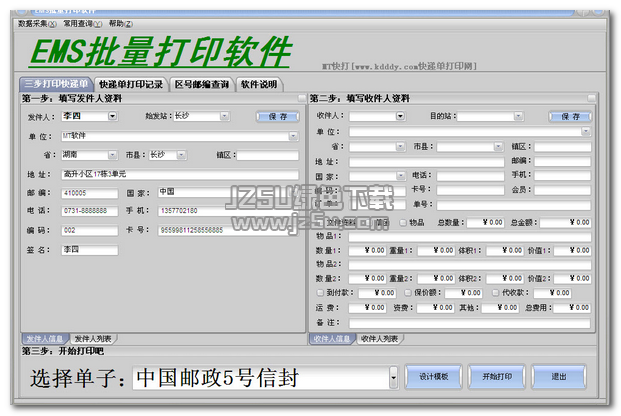The width and height of the screenshot is (621, 416).
Task: Switch to the 三步打印快递单 tab
Action: 56,84
